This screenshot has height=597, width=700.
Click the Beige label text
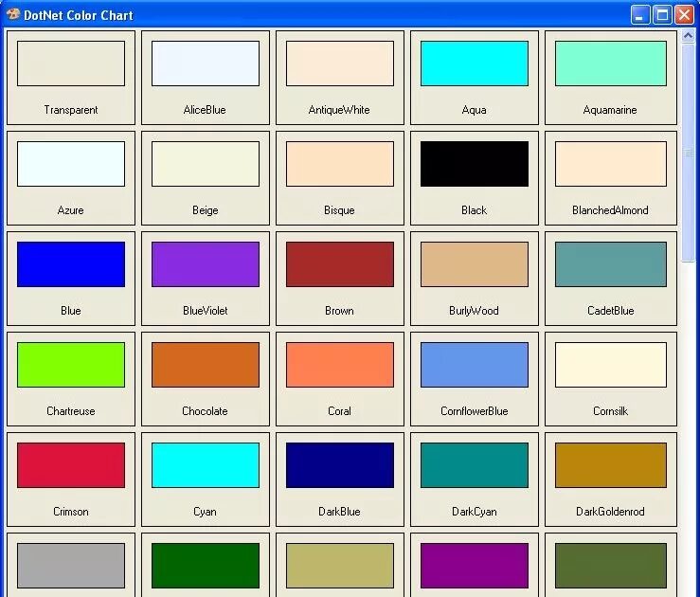pyautogui.click(x=206, y=210)
